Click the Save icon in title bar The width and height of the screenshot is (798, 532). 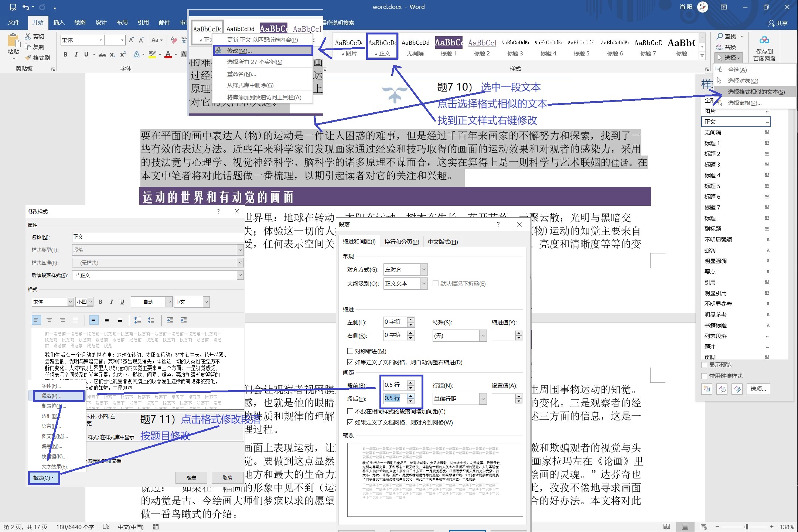(13, 7)
